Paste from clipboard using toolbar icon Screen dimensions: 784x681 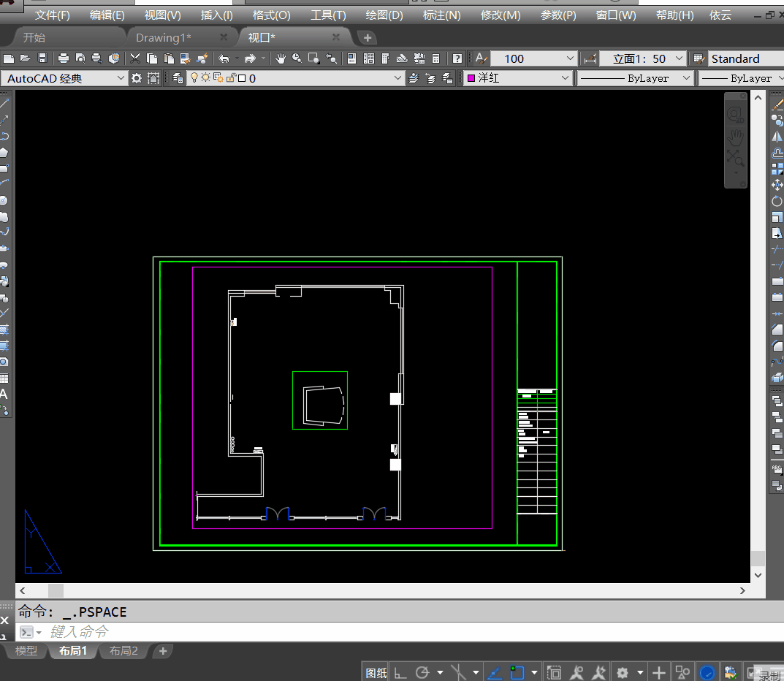pyautogui.click(x=169, y=58)
